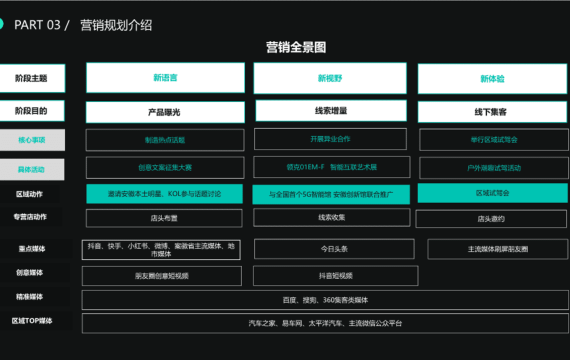Click the 区域动作 row label
This screenshot has width=570, height=360.
[29, 194]
